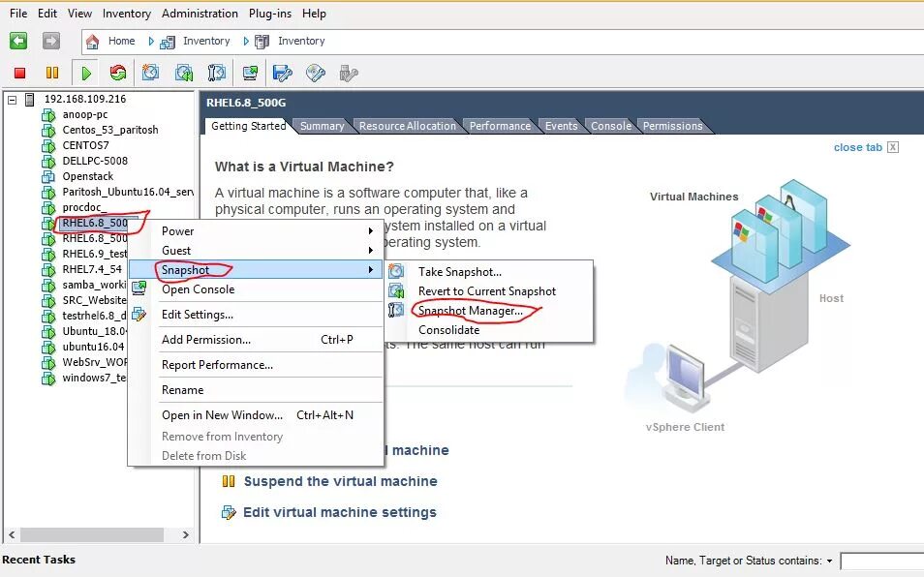Open the File menu
This screenshot has width=924, height=577.
pos(18,13)
